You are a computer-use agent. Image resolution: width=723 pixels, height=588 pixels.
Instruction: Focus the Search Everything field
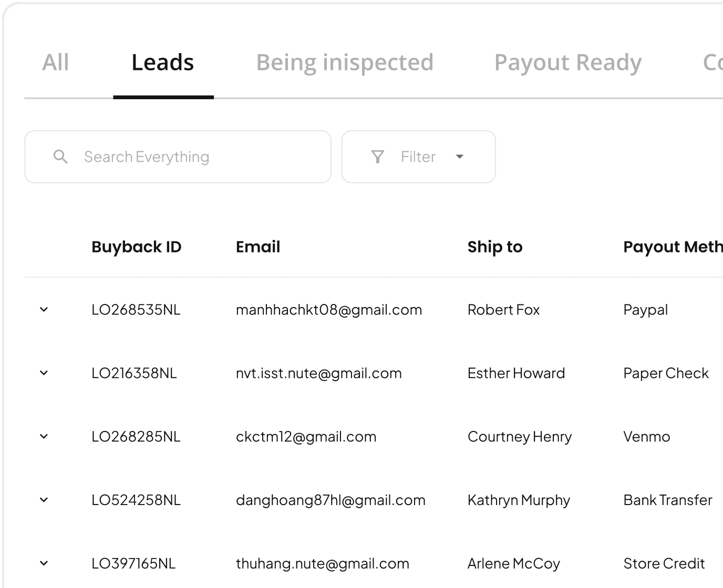pyautogui.click(x=178, y=156)
